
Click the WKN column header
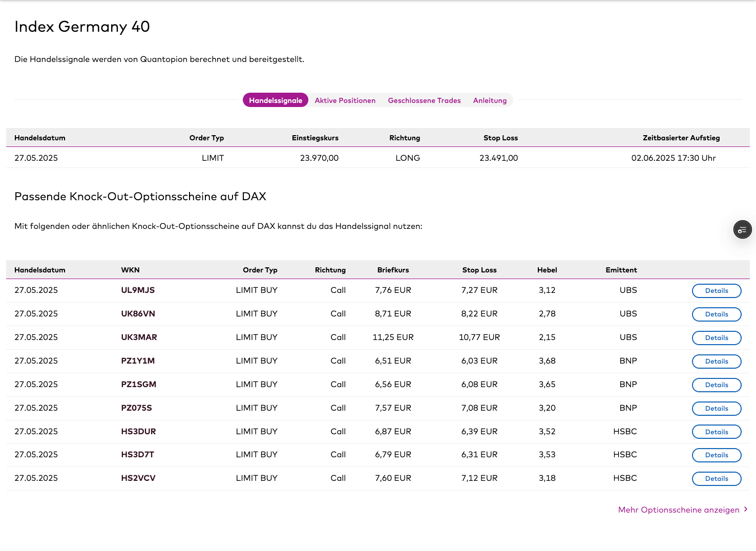(x=130, y=270)
